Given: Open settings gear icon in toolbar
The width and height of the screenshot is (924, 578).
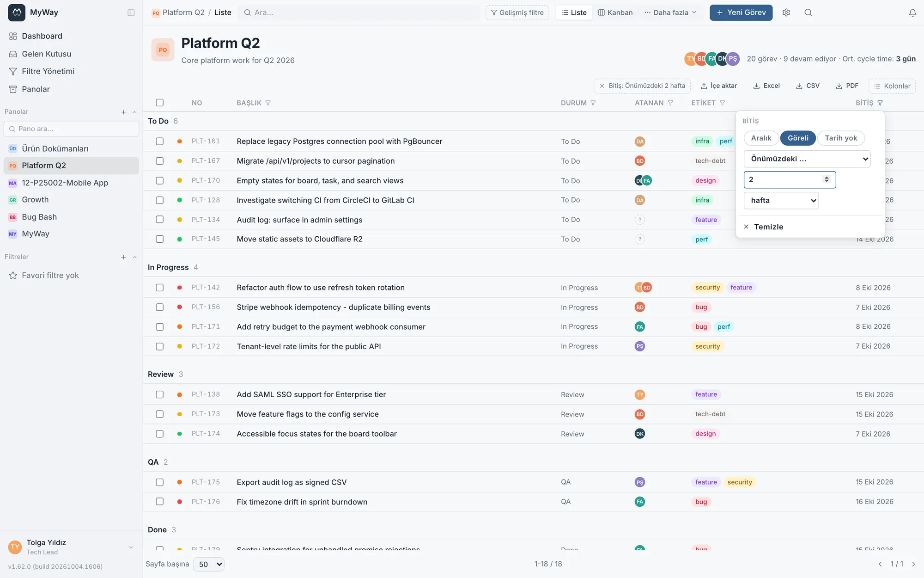Looking at the screenshot, I should pyautogui.click(x=786, y=12).
